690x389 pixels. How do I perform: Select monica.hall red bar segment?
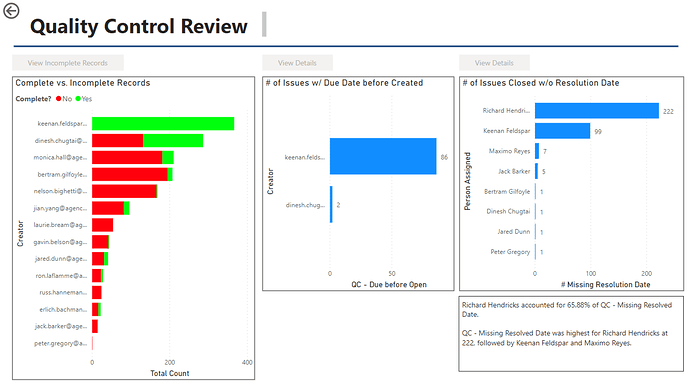click(127, 158)
